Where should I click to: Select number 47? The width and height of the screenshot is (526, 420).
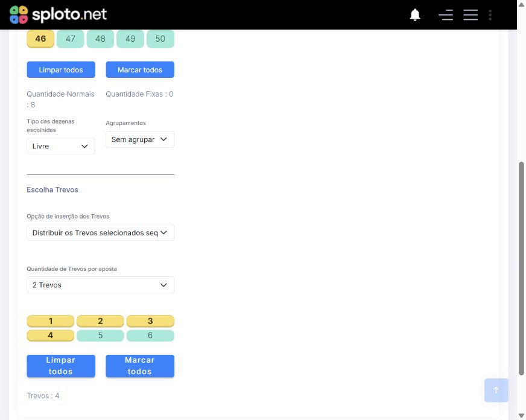coord(70,39)
